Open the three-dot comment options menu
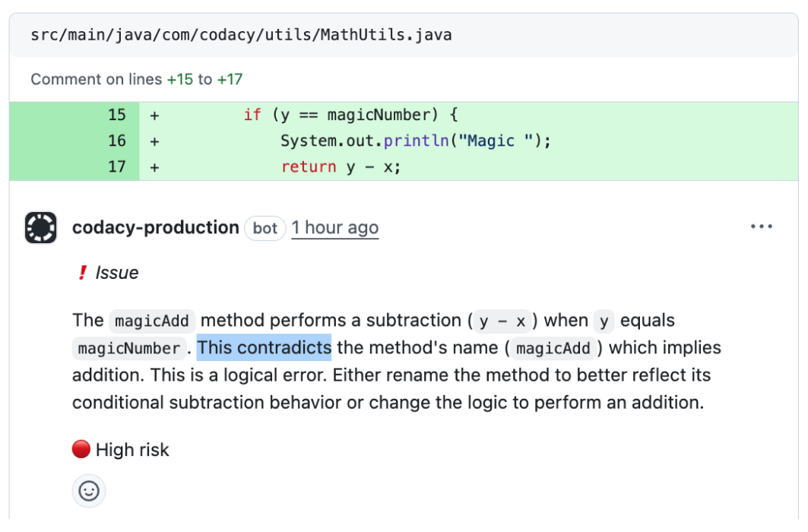This screenshot has width=808, height=532. click(761, 227)
